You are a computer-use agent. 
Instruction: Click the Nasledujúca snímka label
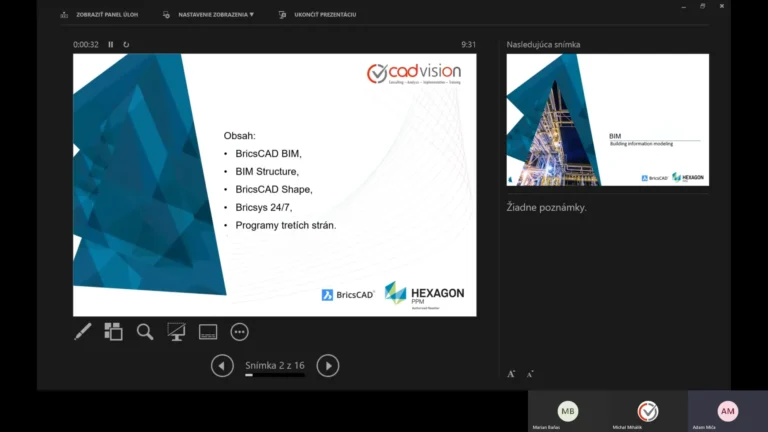(x=543, y=44)
